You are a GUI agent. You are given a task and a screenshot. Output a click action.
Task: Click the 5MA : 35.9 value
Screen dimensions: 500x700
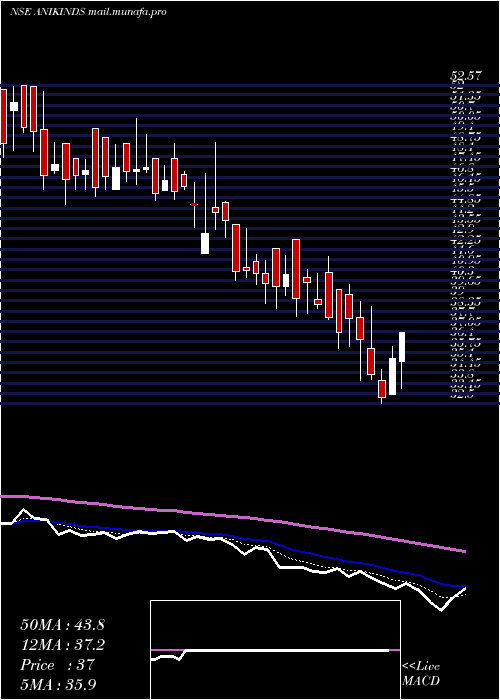click(59, 685)
